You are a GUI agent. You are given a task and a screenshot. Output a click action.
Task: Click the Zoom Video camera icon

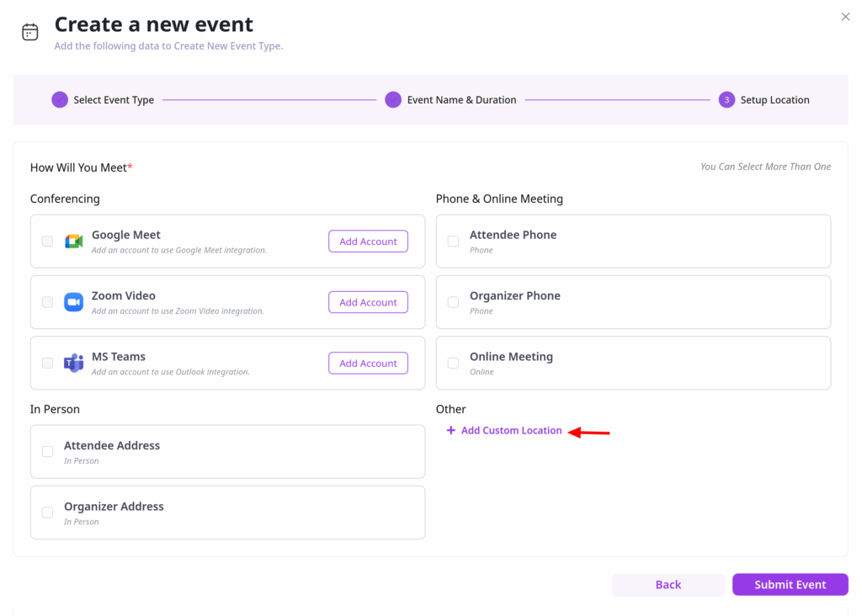tap(74, 302)
